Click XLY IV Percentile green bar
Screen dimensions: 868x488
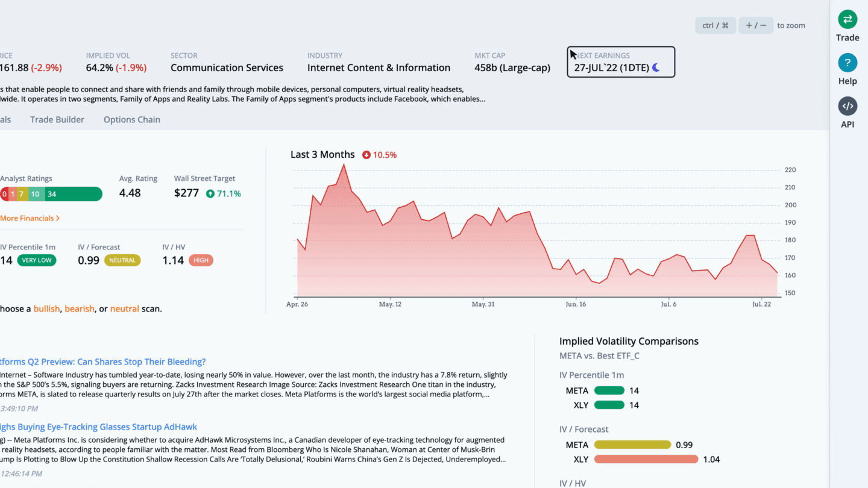609,405
